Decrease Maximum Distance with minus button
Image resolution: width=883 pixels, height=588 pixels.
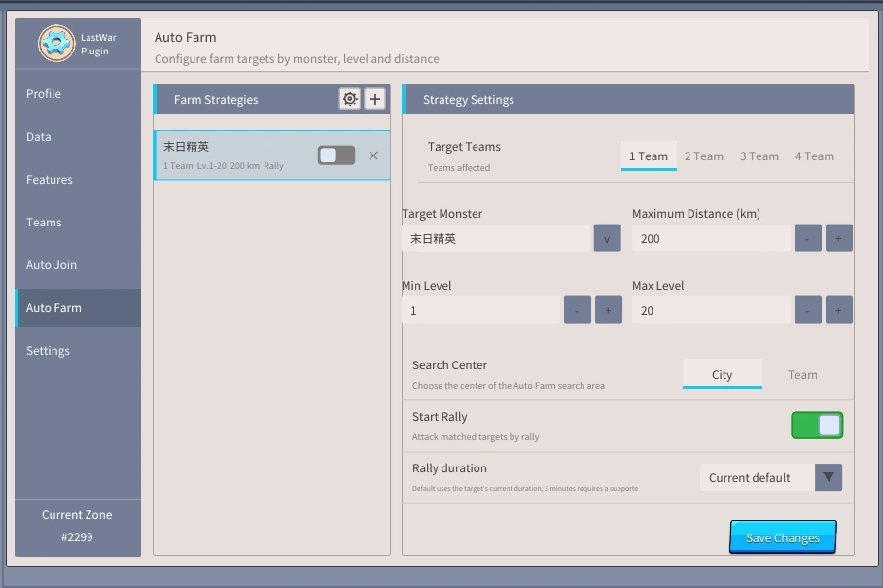click(x=807, y=238)
